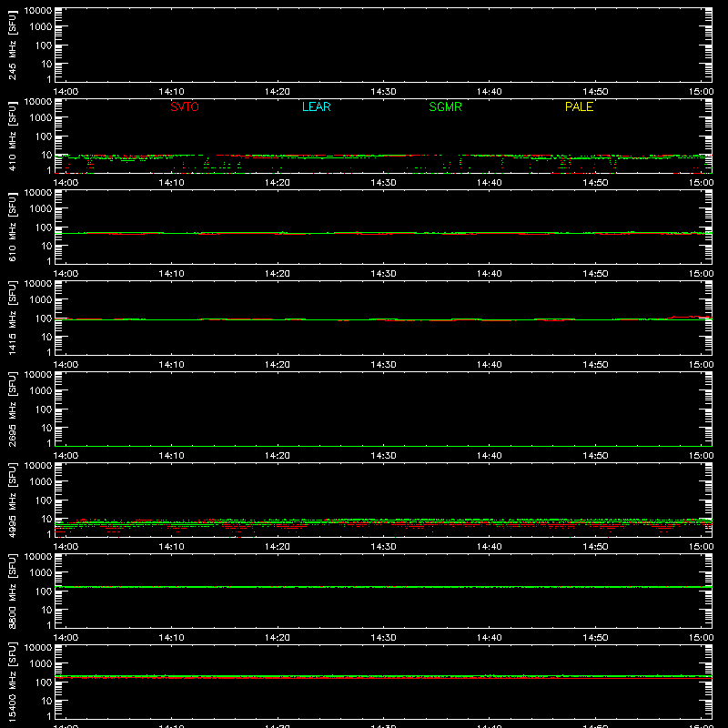Select the 410 MHz [SFU] axis title
The image size is (728, 728).
(x=12, y=136)
